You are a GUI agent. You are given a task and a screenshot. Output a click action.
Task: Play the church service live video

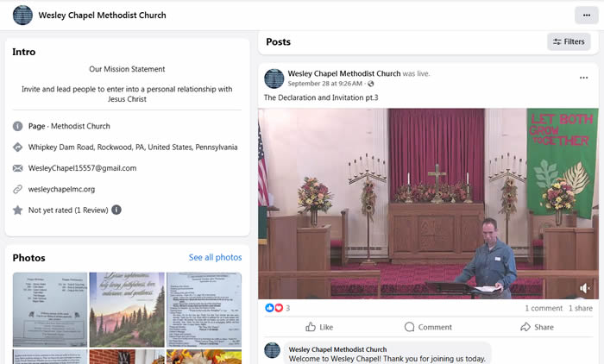[x=428, y=203]
